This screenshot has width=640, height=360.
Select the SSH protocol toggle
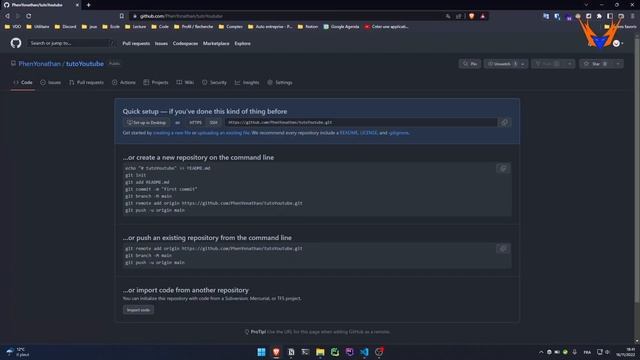click(x=213, y=122)
